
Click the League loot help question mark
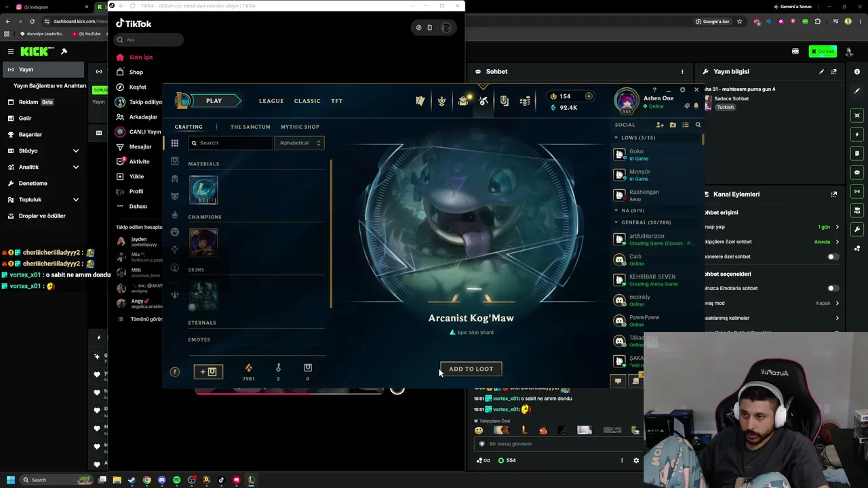pos(175,371)
